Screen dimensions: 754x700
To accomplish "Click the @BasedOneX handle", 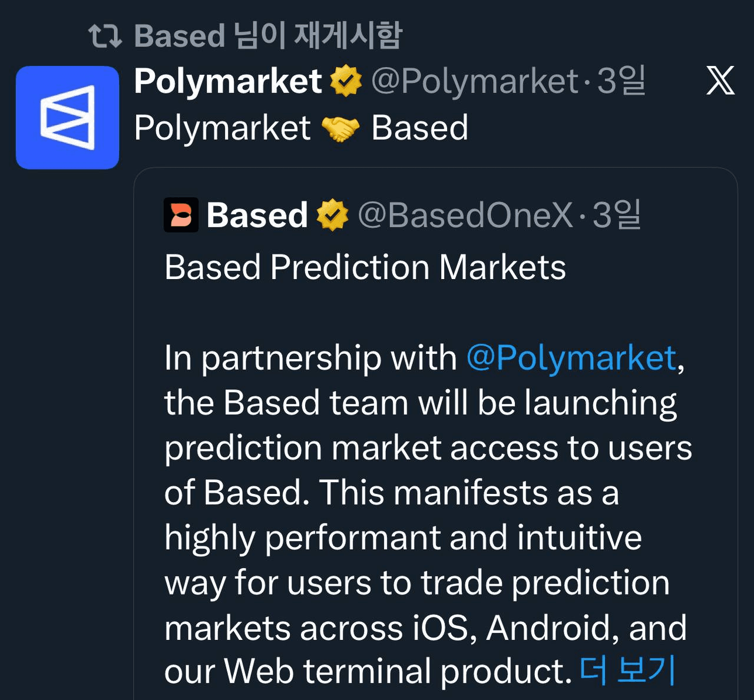I will pos(465,215).
